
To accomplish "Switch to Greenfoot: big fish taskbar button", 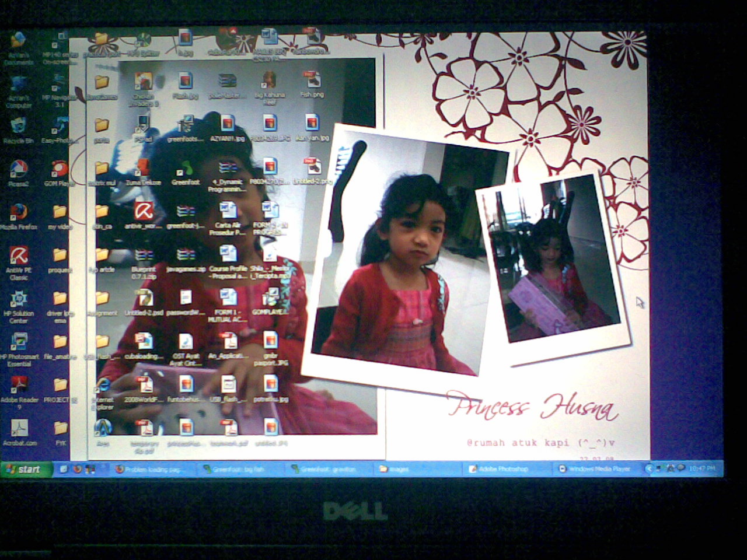I will click(239, 469).
